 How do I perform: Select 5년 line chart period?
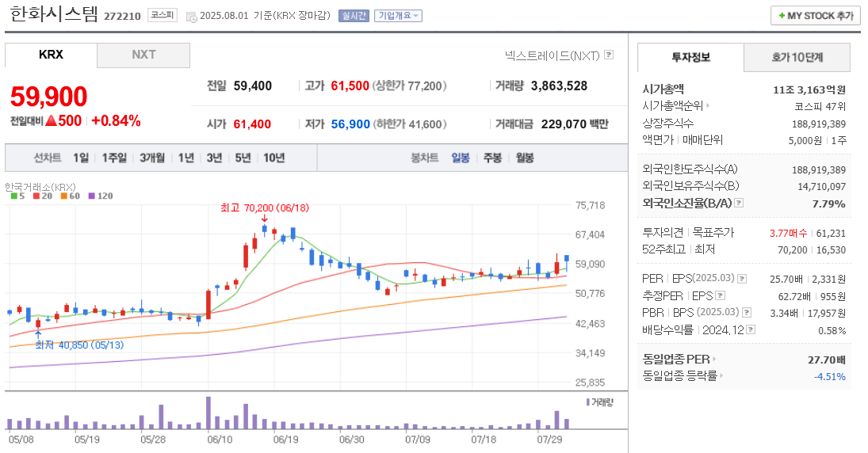point(243,158)
